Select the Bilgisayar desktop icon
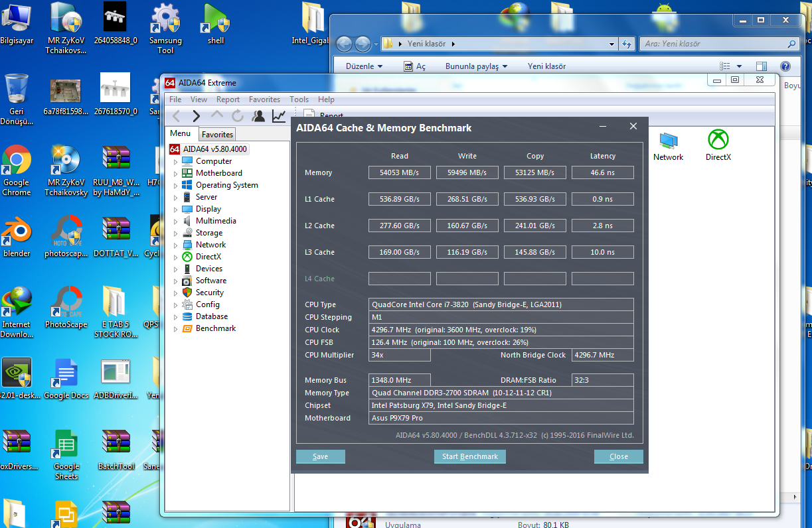The width and height of the screenshot is (812, 528). 17,24
